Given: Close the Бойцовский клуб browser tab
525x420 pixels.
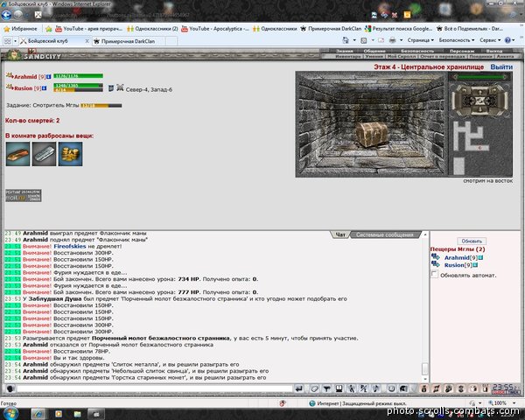Looking at the screenshot, I should click(87, 41).
